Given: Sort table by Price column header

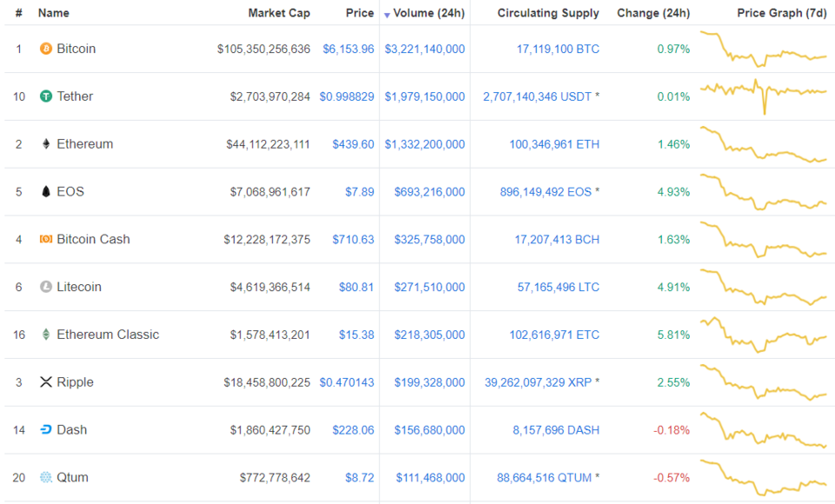Looking at the screenshot, I should (360, 13).
